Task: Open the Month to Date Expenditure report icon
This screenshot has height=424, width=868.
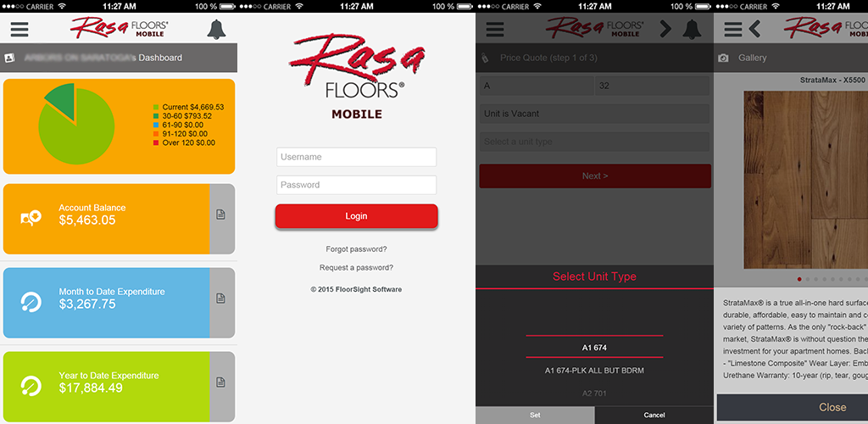Action: pyautogui.click(x=221, y=298)
